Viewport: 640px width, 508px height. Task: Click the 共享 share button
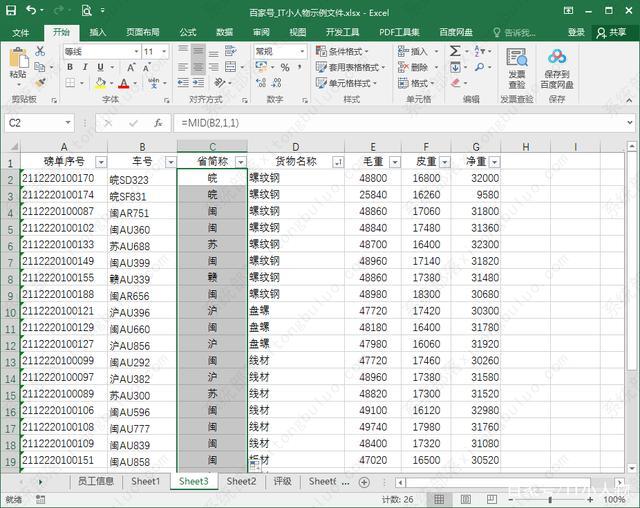tap(611, 32)
